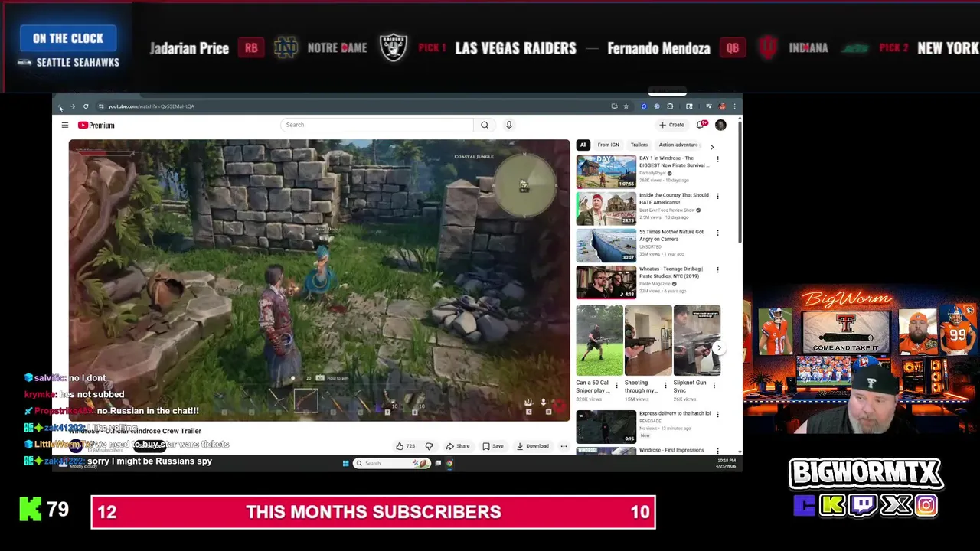
Task: Reload the page in the browser
Action: [86, 106]
